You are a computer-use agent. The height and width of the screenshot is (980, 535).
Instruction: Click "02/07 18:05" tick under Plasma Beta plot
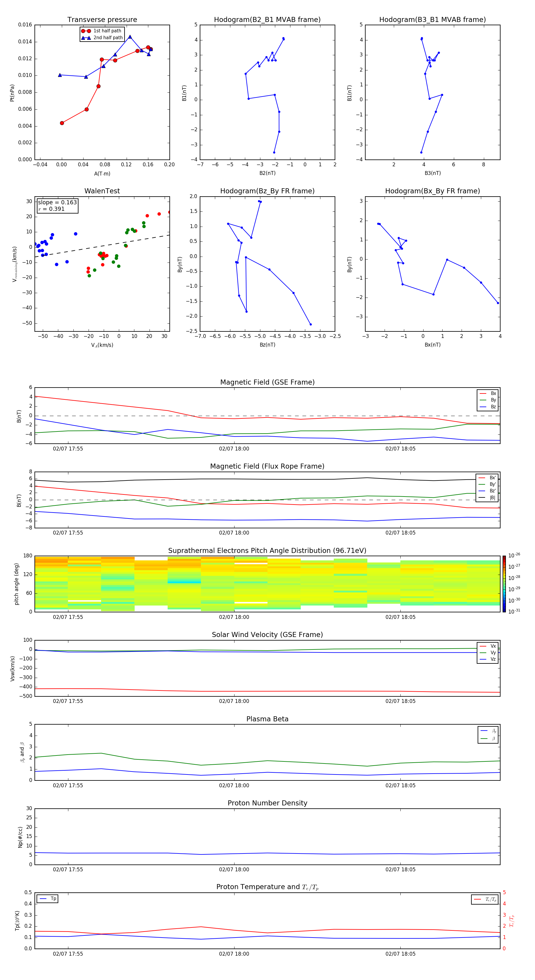(x=400, y=785)
